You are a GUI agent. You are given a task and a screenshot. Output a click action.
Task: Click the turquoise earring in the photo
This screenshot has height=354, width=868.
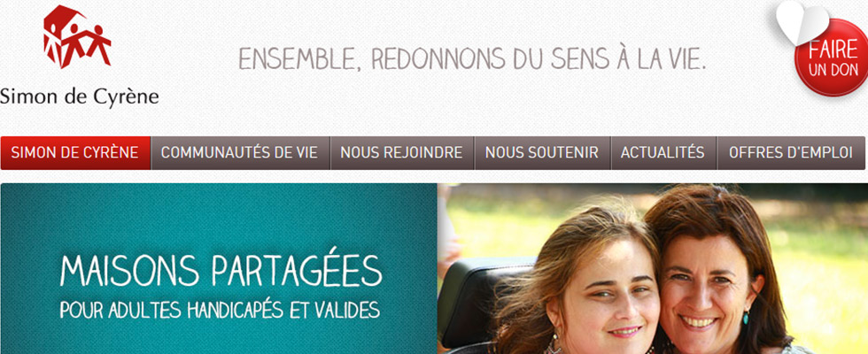click(746, 318)
